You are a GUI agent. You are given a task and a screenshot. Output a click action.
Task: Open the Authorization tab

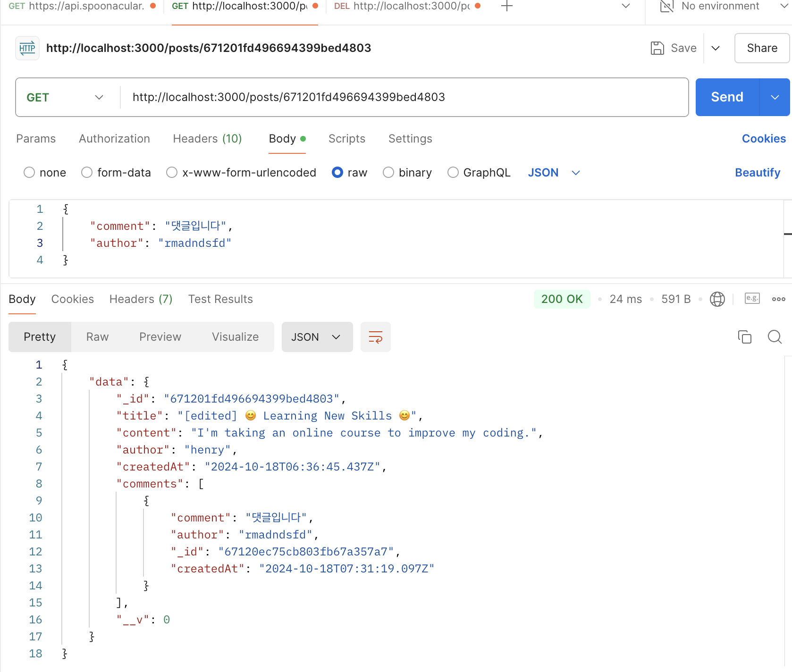pyautogui.click(x=114, y=139)
